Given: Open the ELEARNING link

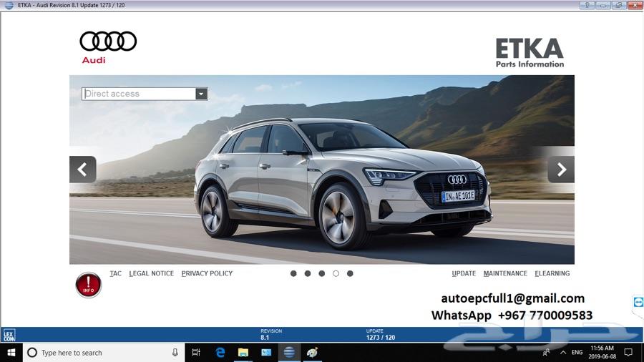Looking at the screenshot, I should (552, 273).
